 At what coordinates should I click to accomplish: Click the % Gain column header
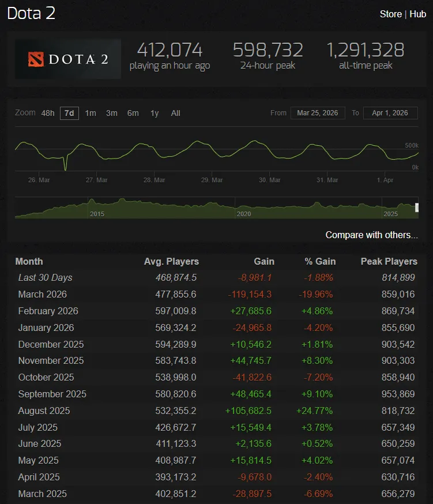pyautogui.click(x=320, y=261)
